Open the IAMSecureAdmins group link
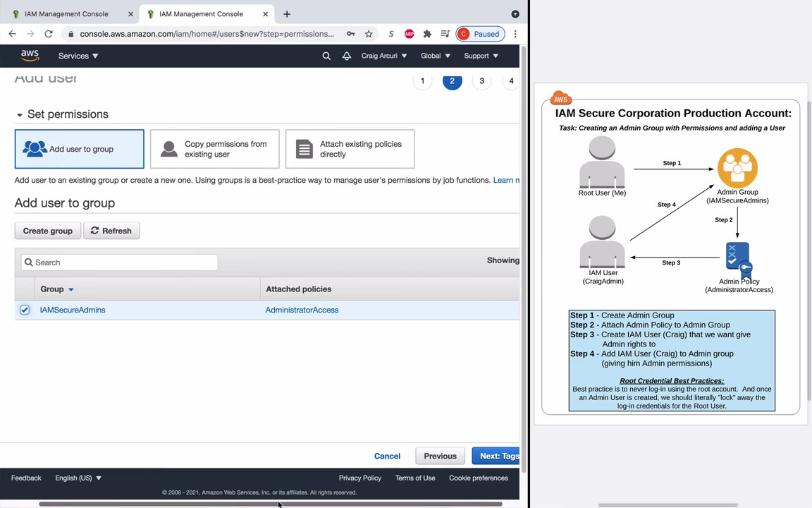This screenshot has height=508, width=812. click(x=73, y=310)
